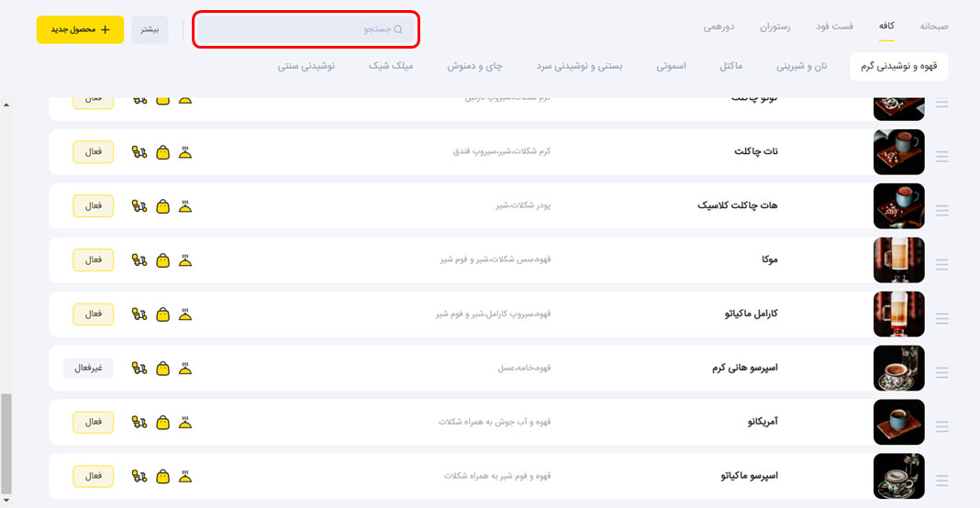
Task: Open the کارامل ماکیاتو product thumbnail
Action: (898, 315)
